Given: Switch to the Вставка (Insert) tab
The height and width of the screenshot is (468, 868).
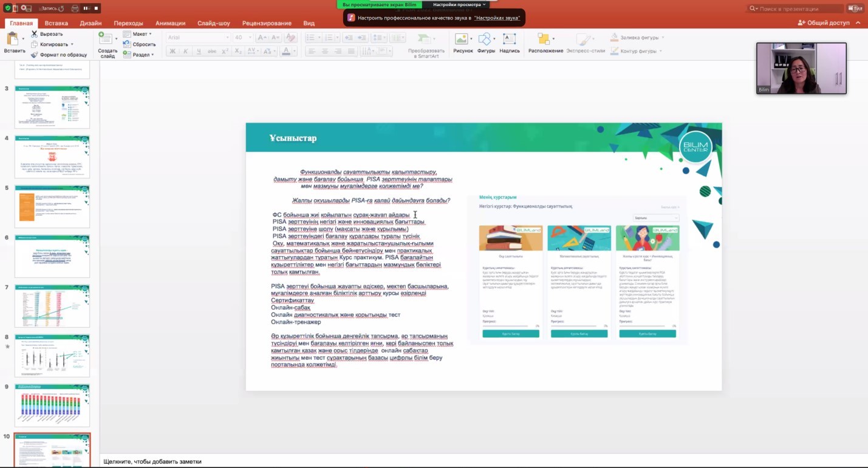Looking at the screenshot, I should click(56, 23).
